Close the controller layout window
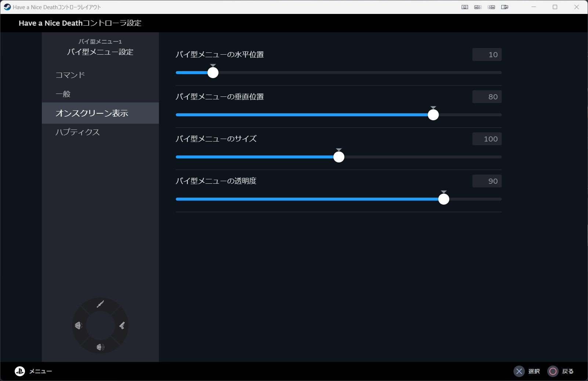The image size is (588, 381). tap(577, 7)
